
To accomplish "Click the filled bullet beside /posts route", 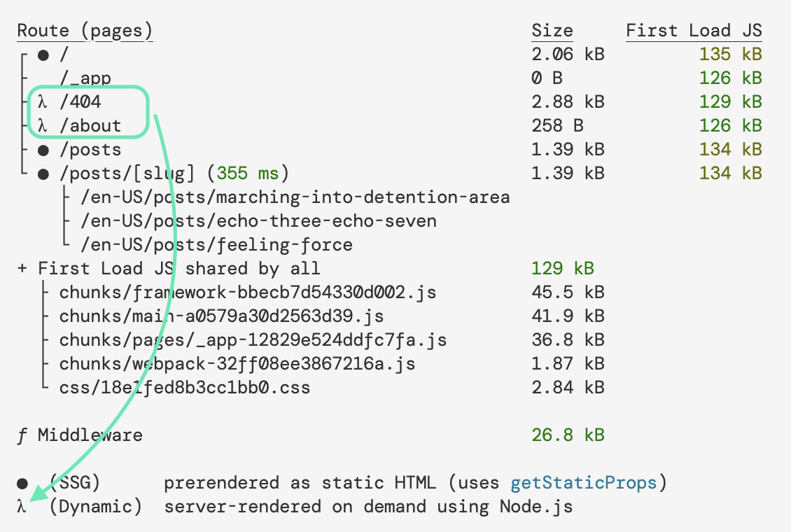I will click(43, 150).
